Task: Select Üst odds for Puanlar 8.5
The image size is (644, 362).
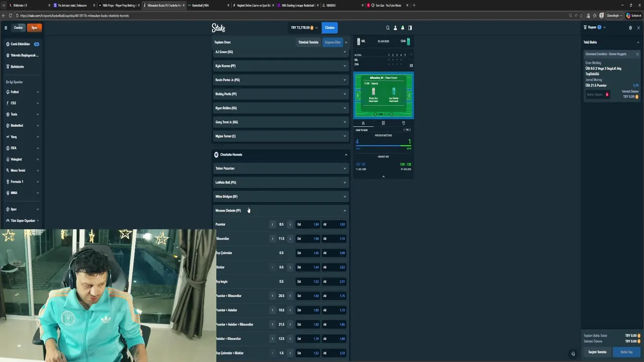Action: pyautogui.click(x=307, y=224)
